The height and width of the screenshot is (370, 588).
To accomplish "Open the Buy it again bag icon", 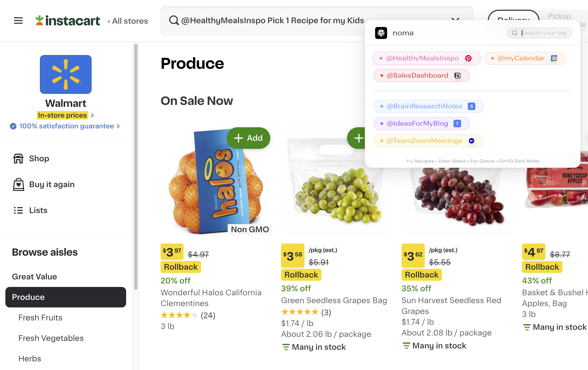I will (x=18, y=184).
